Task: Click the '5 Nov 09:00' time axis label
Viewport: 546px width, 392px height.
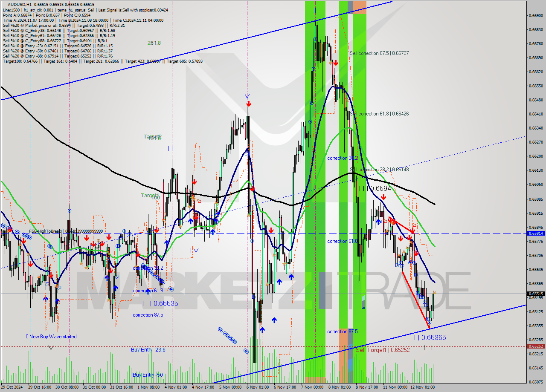Action: pyautogui.click(x=230, y=387)
